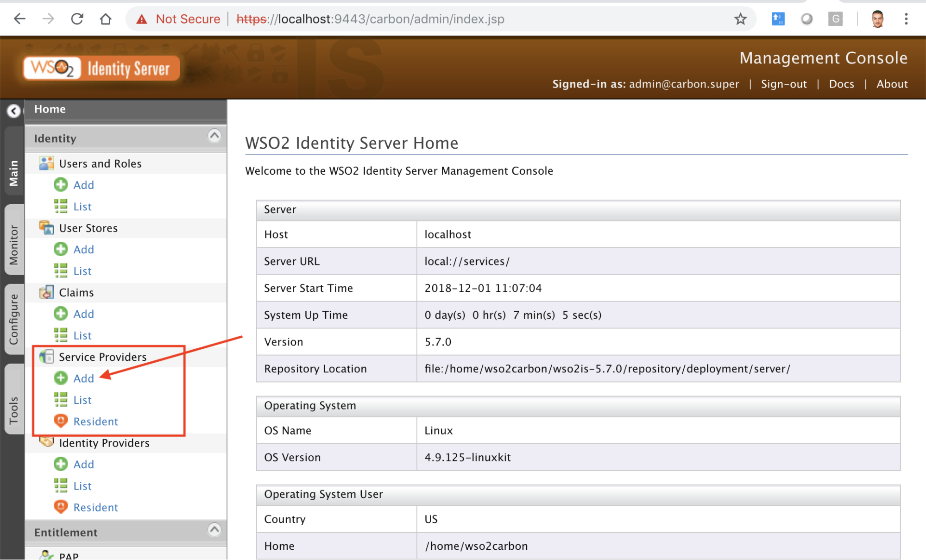Select Home in the sidebar menu
Image resolution: width=926 pixels, height=560 pixels.
coord(49,108)
